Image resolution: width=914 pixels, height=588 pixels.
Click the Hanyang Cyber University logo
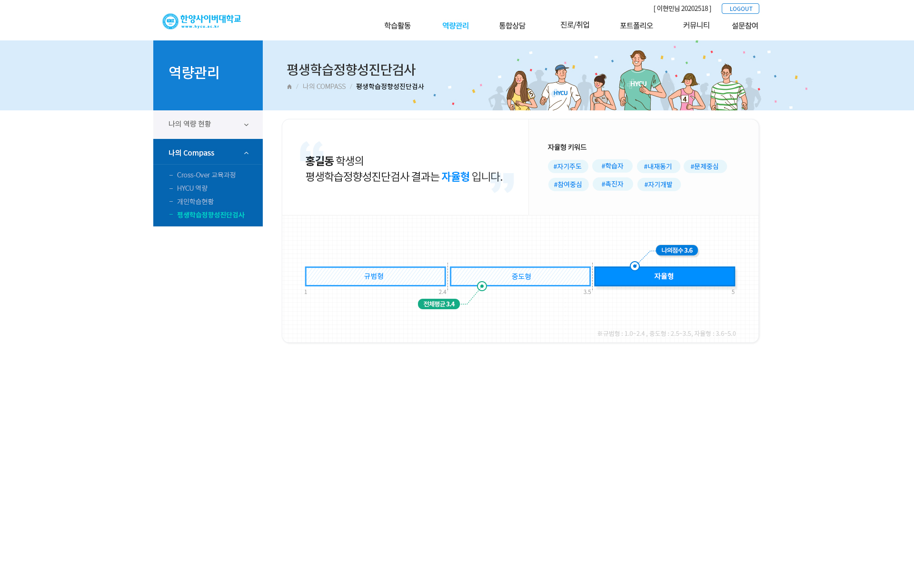click(201, 20)
